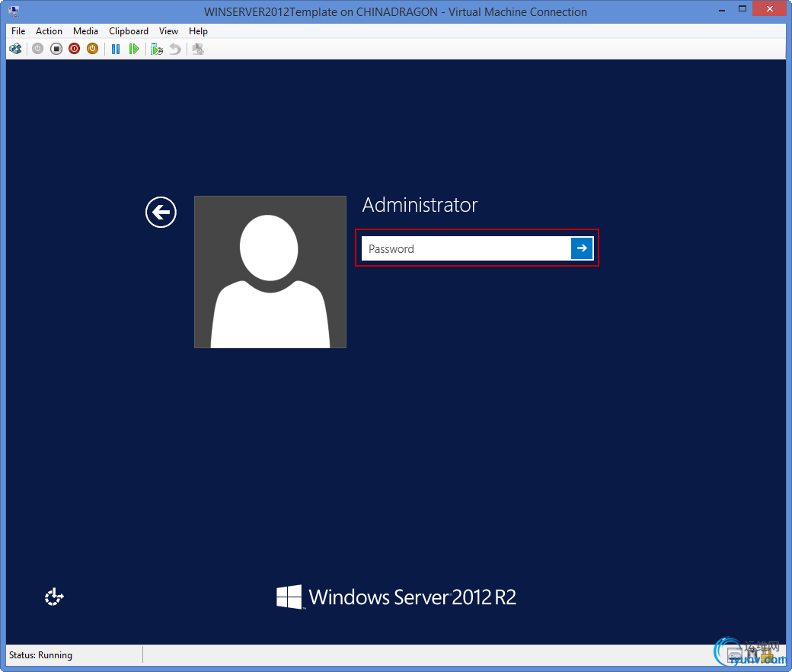Image resolution: width=792 pixels, height=672 pixels.
Task: Click the Turn Off VM toolbar icon
Action: click(x=56, y=49)
